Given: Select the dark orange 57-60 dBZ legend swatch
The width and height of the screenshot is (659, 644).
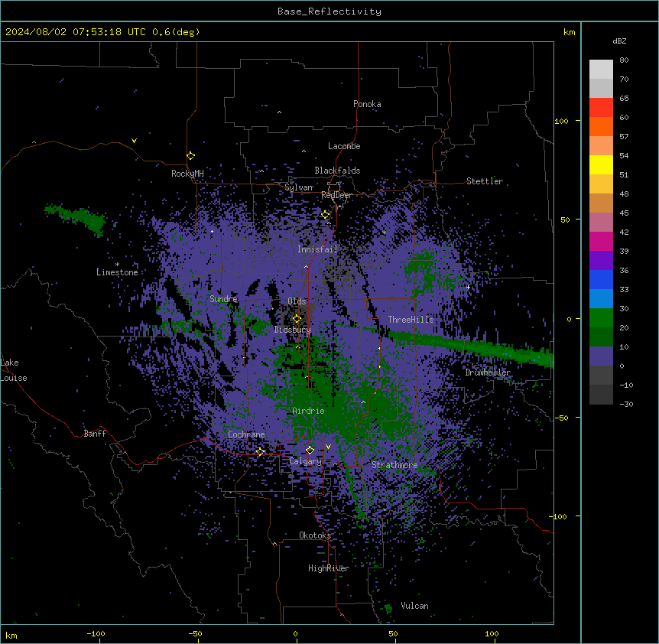Looking at the screenshot, I should [601, 126].
